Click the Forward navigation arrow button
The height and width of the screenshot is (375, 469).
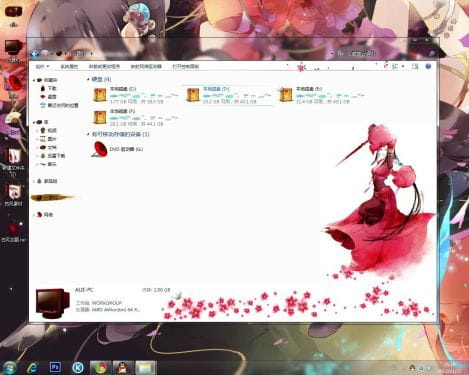[45, 53]
